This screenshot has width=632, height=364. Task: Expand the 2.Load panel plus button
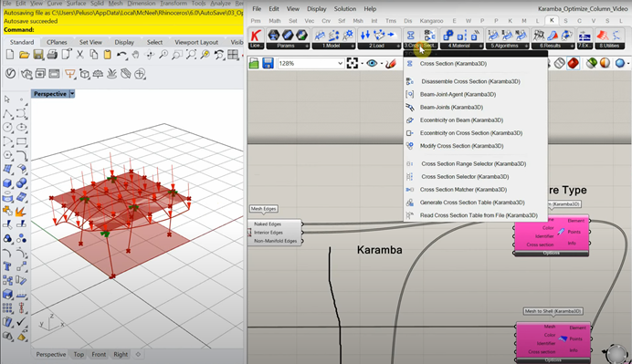[x=398, y=46]
